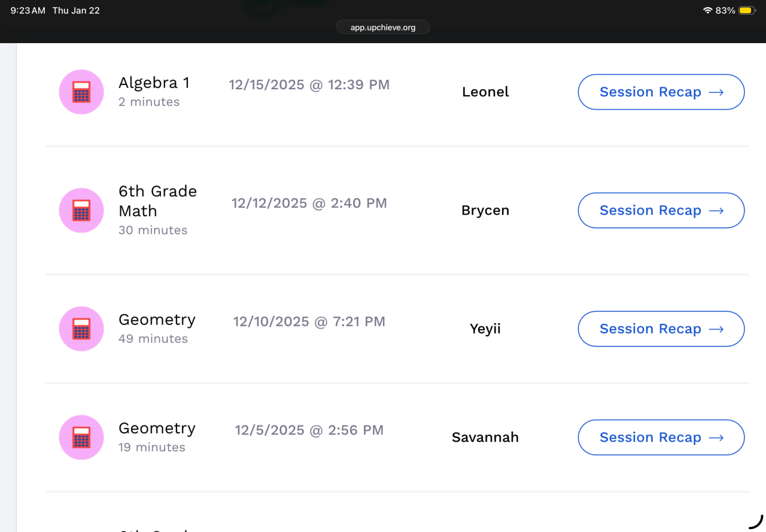Image resolution: width=766 pixels, height=532 pixels.
Task: Click student name Leonel
Action: point(485,92)
